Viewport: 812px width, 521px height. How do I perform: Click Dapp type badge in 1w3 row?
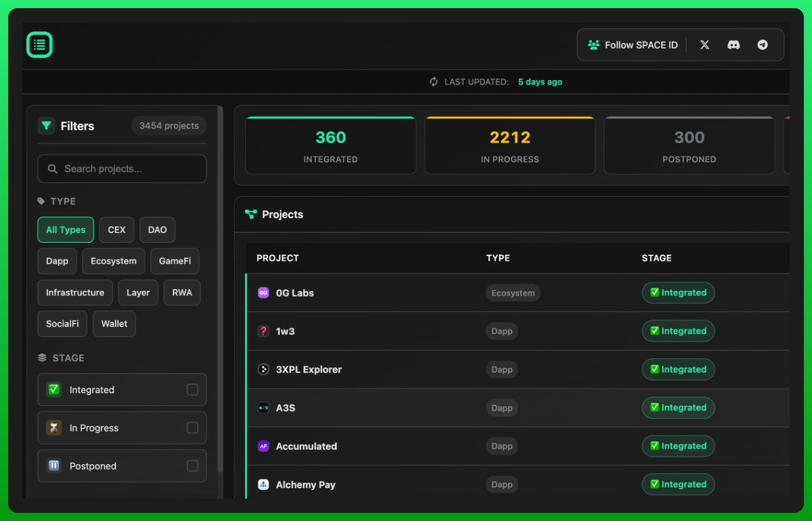coord(501,331)
